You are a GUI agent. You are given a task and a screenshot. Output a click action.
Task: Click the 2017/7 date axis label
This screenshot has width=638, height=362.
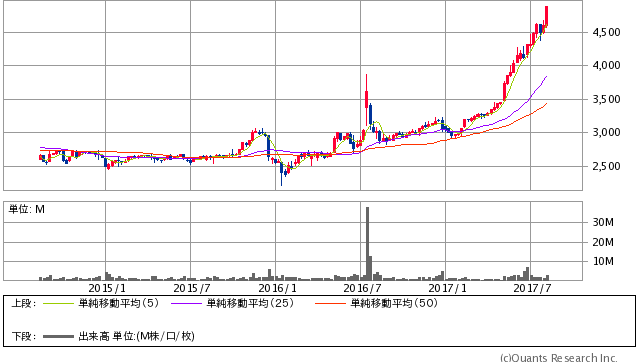click(x=532, y=288)
